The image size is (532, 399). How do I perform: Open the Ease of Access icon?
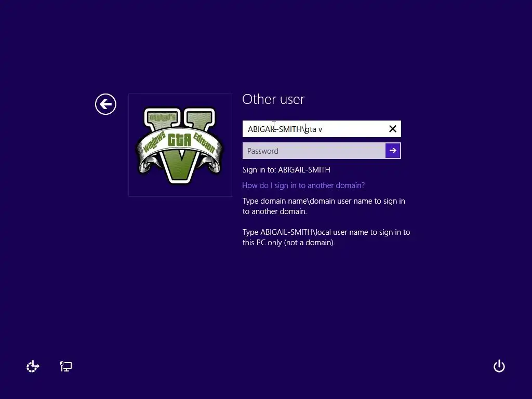pyautogui.click(x=33, y=366)
